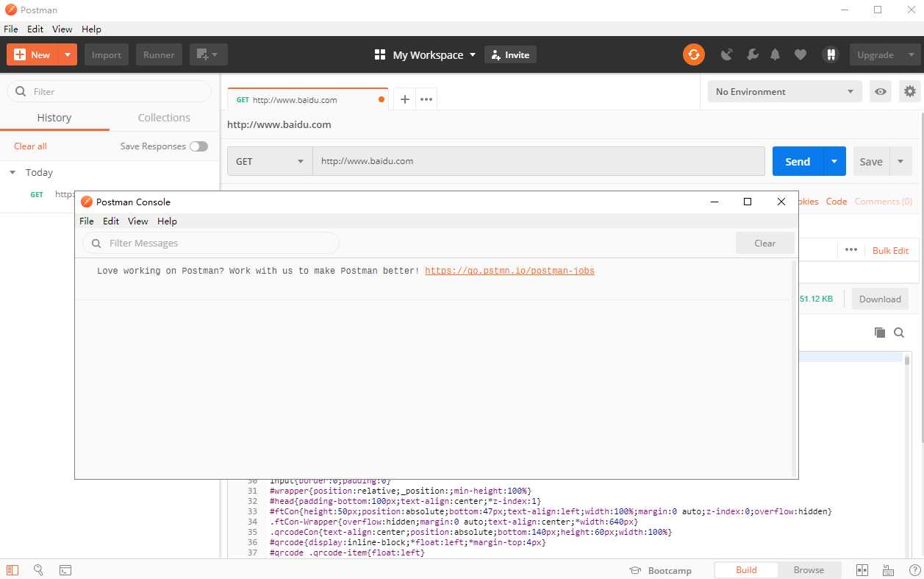The width and height of the screenshot is (924, 579).
Task: Open the New button dropdown arrow
Action: [x=68, y=54]
